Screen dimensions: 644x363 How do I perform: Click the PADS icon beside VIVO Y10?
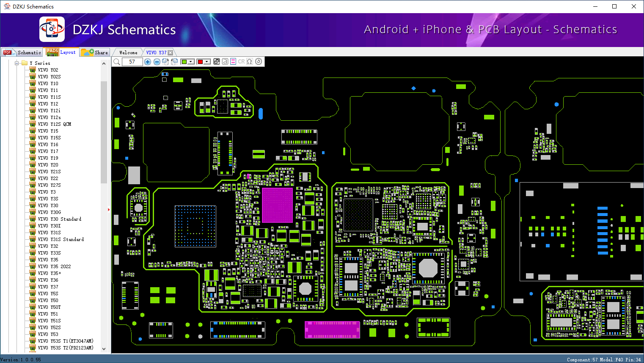[x=33, y=83]
